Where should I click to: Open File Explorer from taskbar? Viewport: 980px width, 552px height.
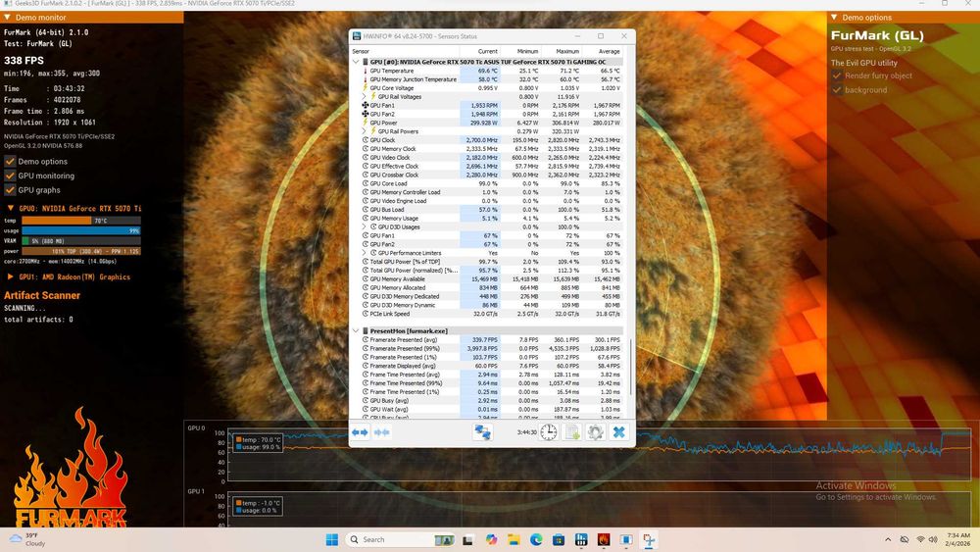(514, 539)
